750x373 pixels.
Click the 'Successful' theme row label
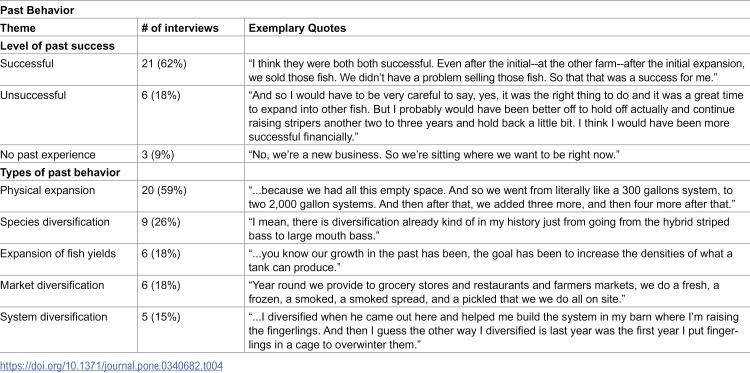click(x=27, y=64)
